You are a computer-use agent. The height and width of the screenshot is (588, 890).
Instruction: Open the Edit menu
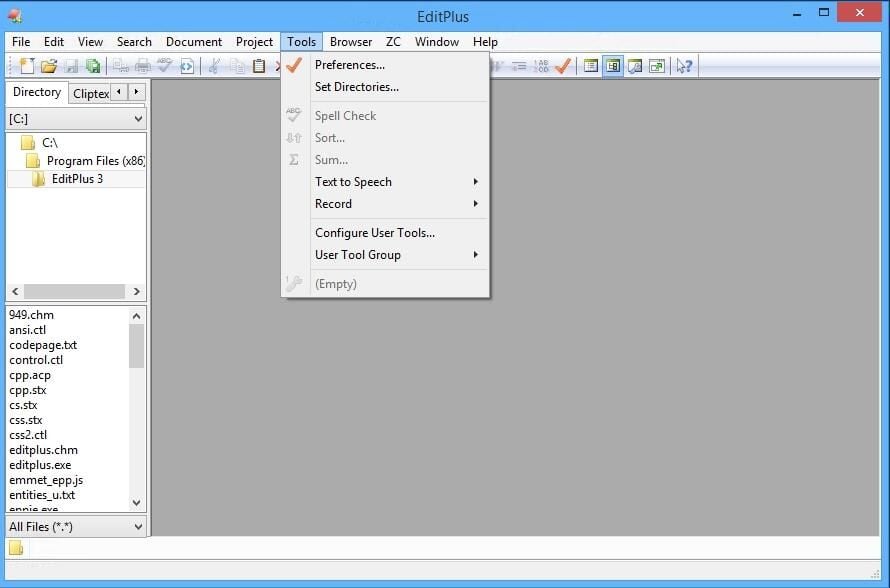tap(54, 42)
